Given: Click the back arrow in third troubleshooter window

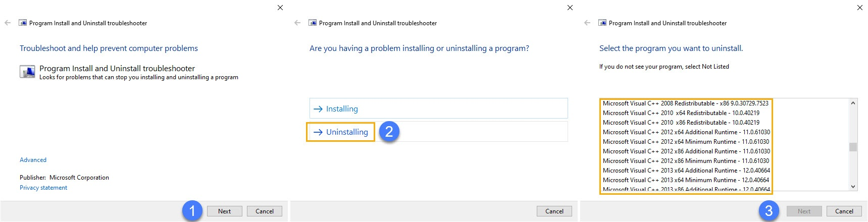Looking at the screenshot, I should (x=587, y=23).
